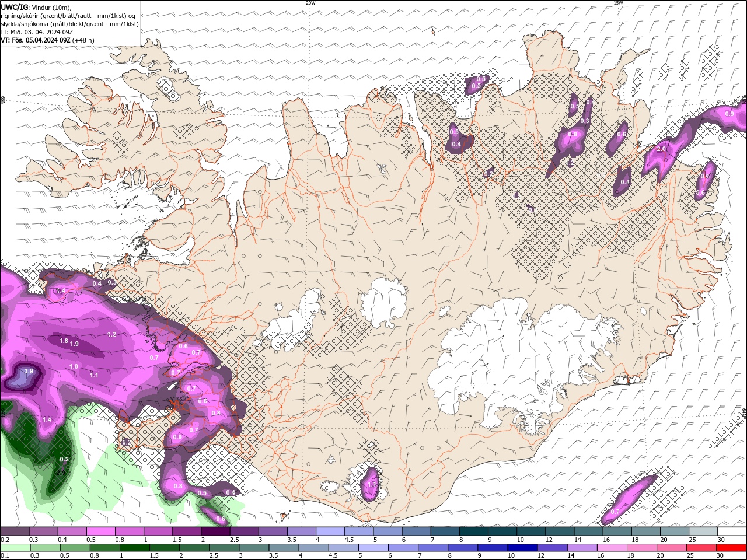Click the palest green 0.1 swatch in lower scale
The height and width of the screenshot is (560, 747).
15,547
